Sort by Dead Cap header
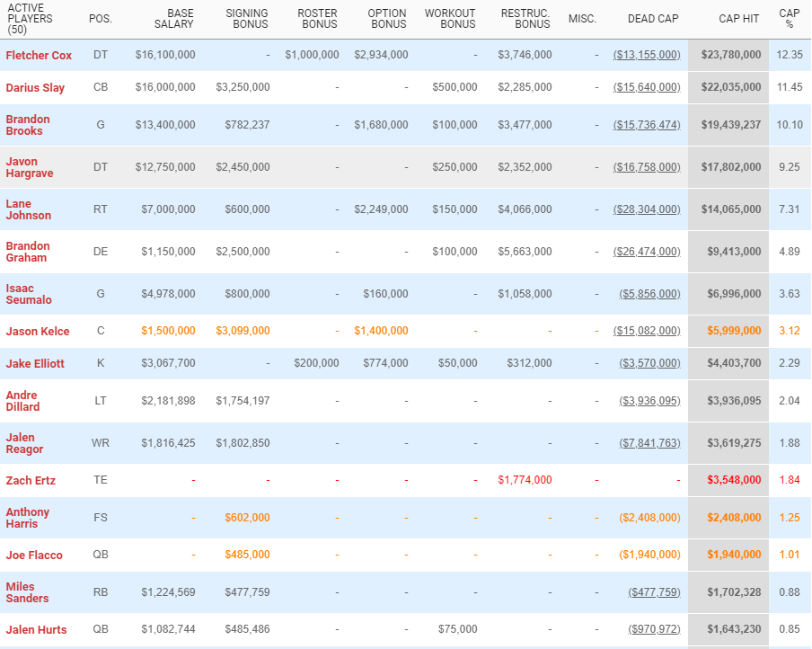812x649 pixels. tap(653, 19)
